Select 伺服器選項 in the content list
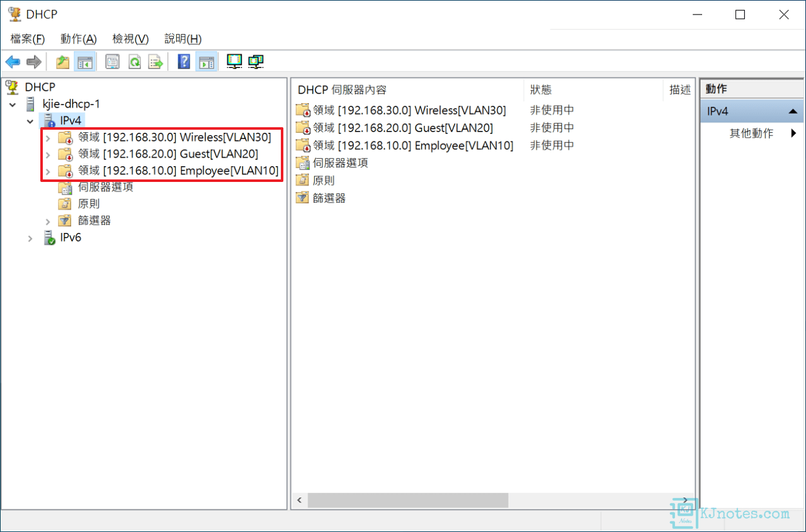 (341, 163)
